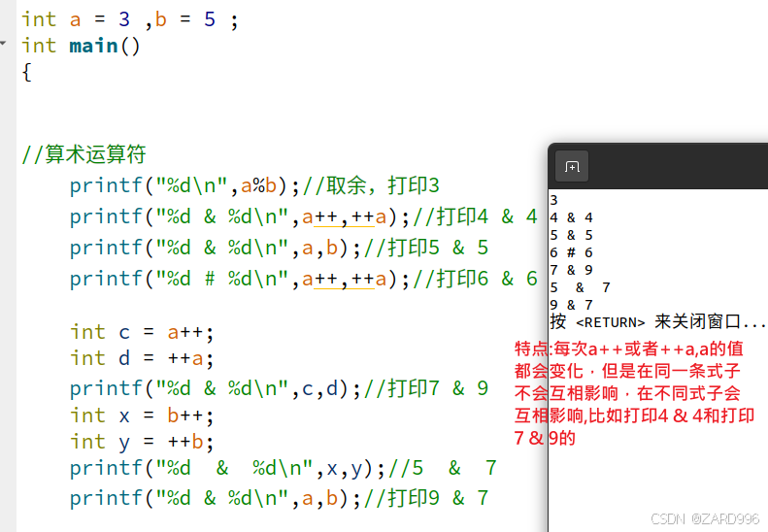Click terminal output line '5 & 5'

571,235
